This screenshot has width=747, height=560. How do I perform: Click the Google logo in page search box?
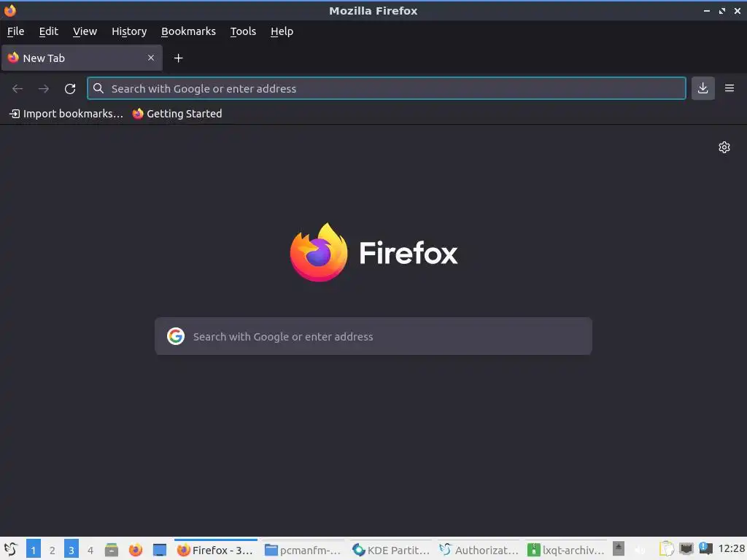click(x=176, y=336)
